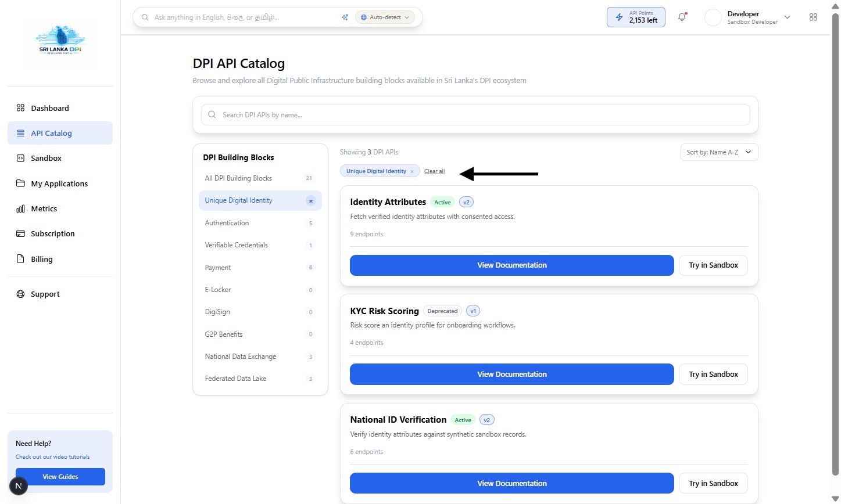841x504 pixels.
Task: Click the Search DPI APIs by name field
Action: [x=475, y=115]
